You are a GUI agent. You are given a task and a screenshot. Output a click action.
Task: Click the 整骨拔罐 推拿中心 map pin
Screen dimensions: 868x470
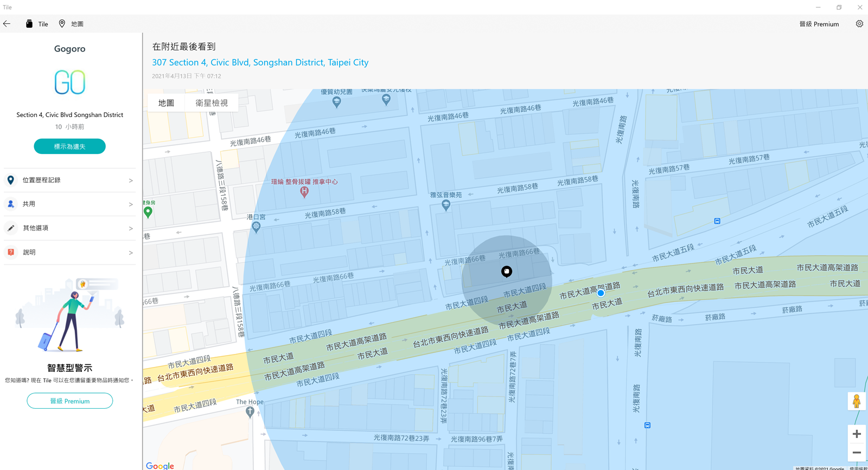point(304,191)
